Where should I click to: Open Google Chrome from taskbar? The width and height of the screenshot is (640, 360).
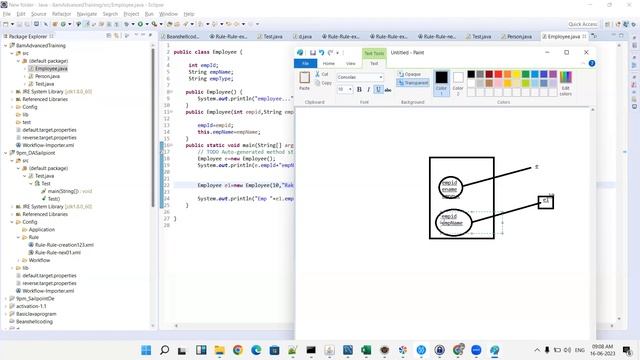tap(238, 350)
